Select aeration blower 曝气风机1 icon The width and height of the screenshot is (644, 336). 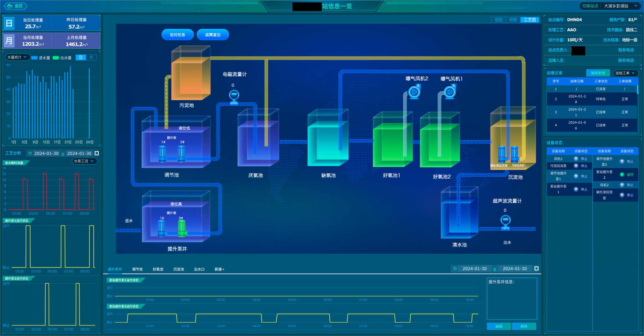(450, 92)
